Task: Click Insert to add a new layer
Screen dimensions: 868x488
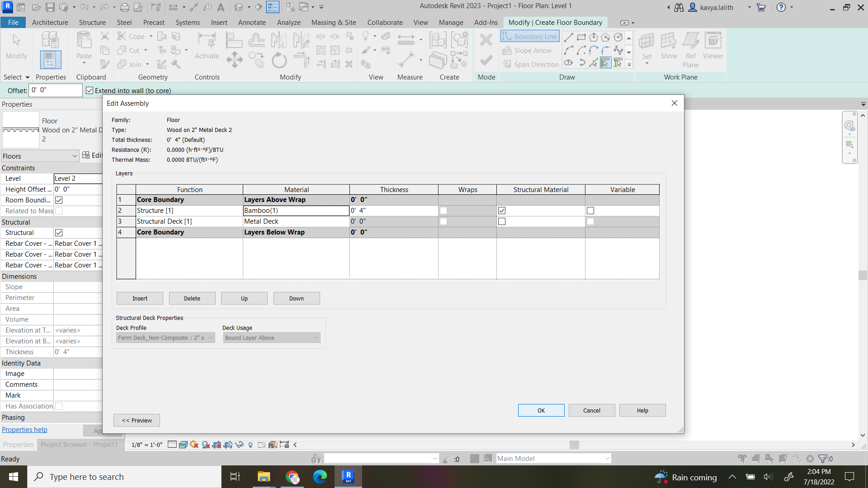Action: coord(139,298)
